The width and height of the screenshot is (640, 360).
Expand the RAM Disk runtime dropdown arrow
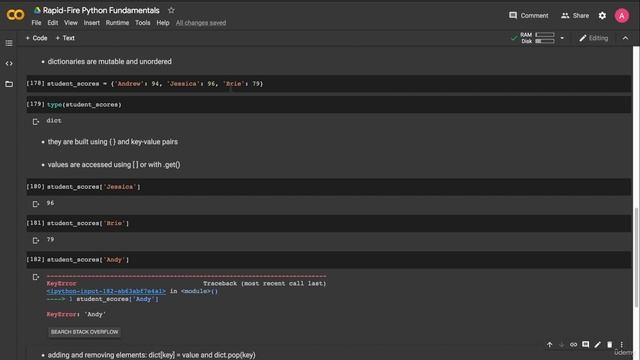[562, 38]
